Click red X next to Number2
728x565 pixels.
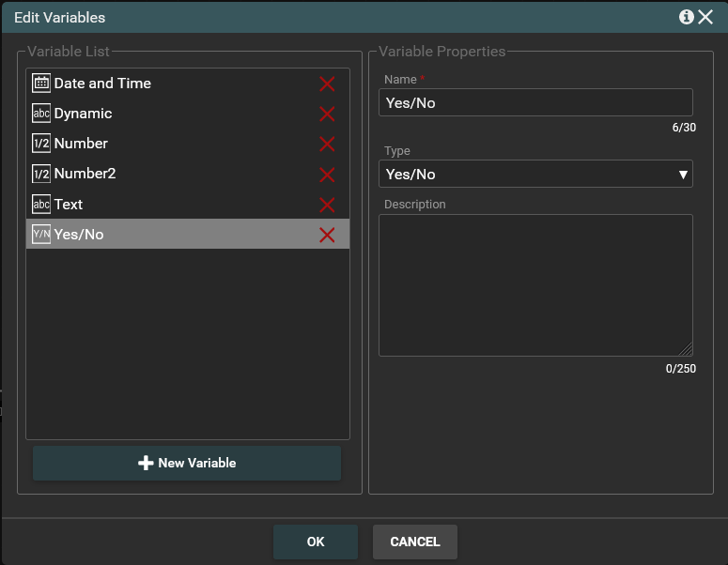pos(327,175)
